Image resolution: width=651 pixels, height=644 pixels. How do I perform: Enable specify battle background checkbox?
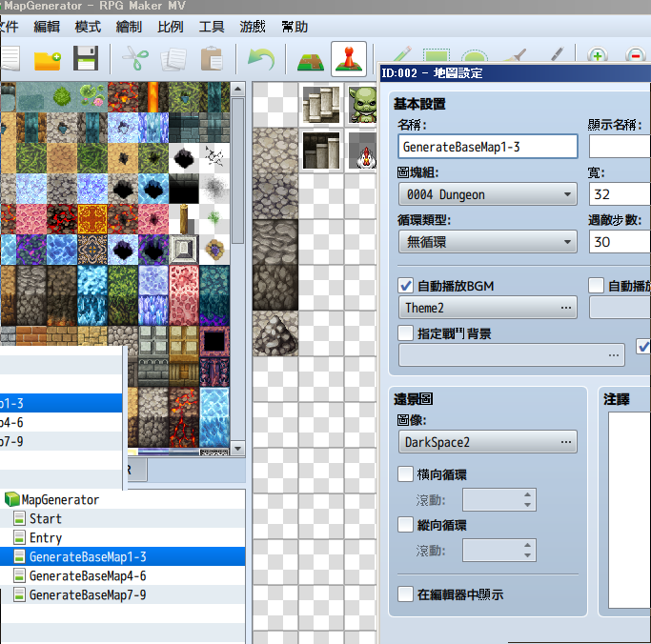click(405, 332)
